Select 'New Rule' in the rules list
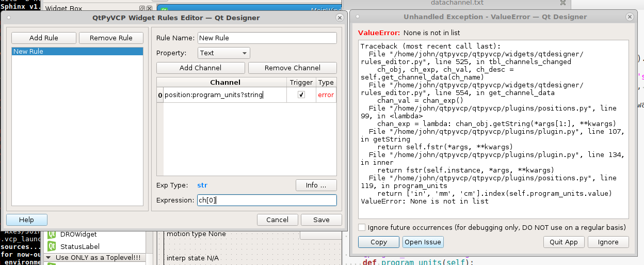This screenshot has height=265, width=644. click(77, 51)
